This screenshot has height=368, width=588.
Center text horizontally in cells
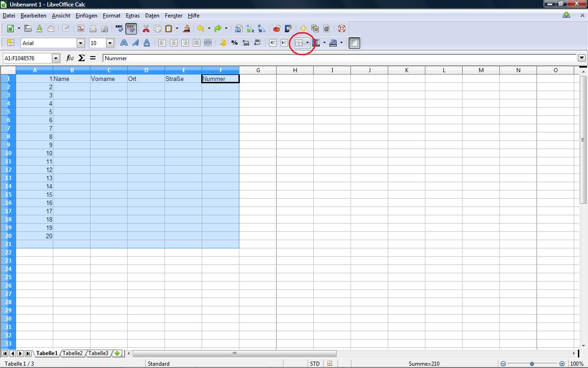[174, 43]
